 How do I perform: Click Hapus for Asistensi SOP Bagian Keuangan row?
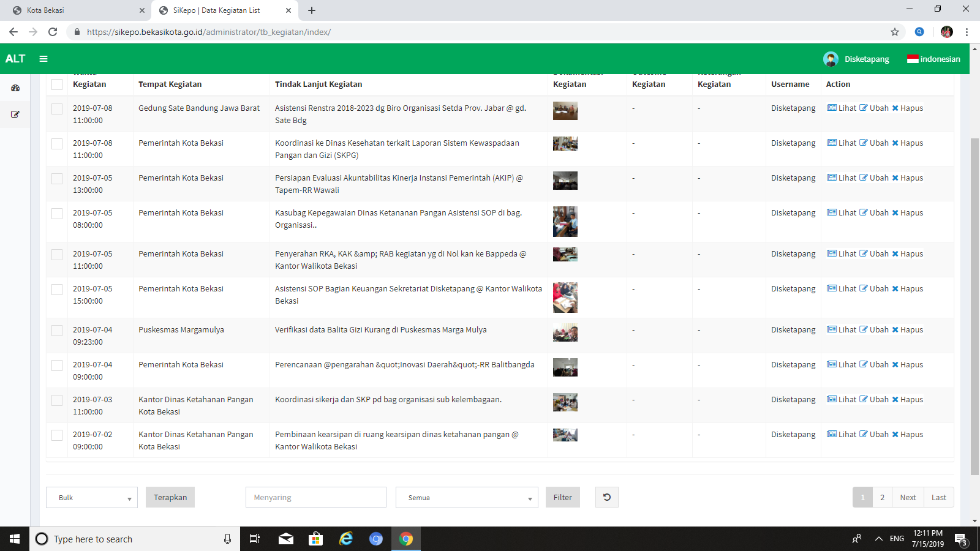pos(907,288)
